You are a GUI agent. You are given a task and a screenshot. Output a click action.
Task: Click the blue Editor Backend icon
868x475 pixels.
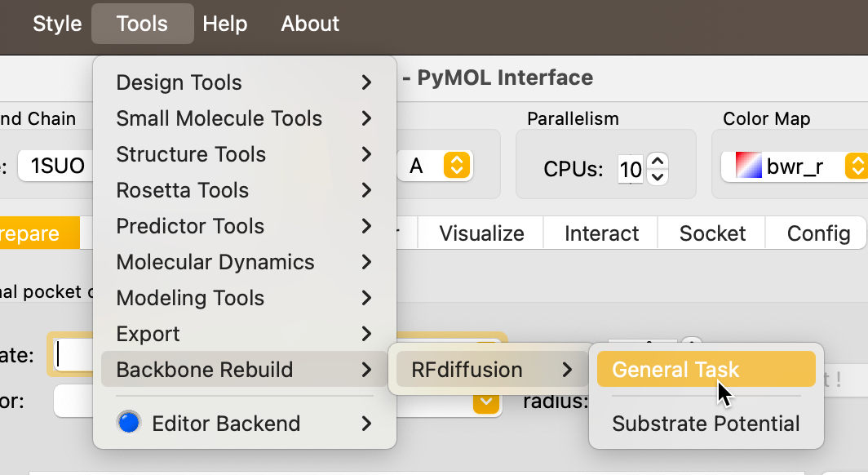[x=128, y=423]
